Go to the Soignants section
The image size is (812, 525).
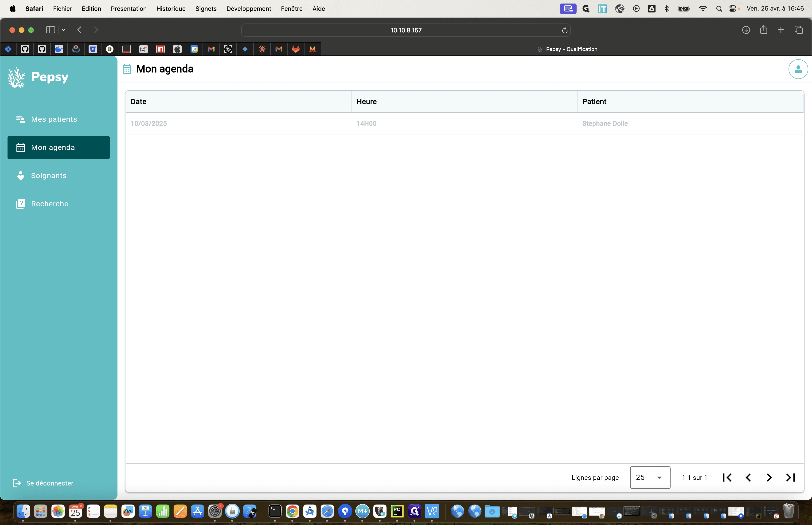tap(59, 176)
